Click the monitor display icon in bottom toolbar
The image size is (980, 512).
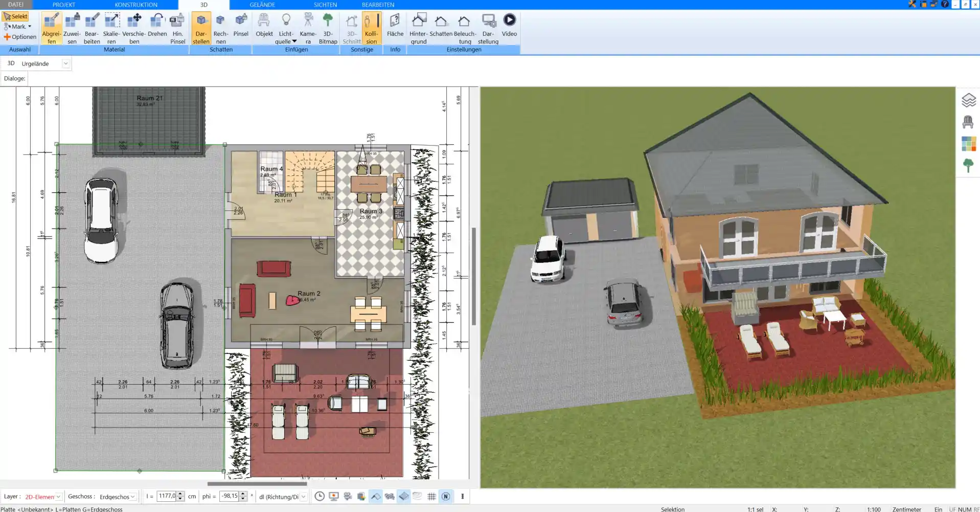[x=334, y=496]
